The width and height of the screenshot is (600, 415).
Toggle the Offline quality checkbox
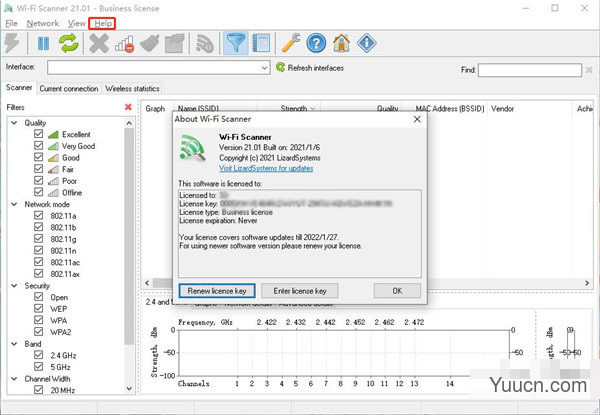(38, 192)
